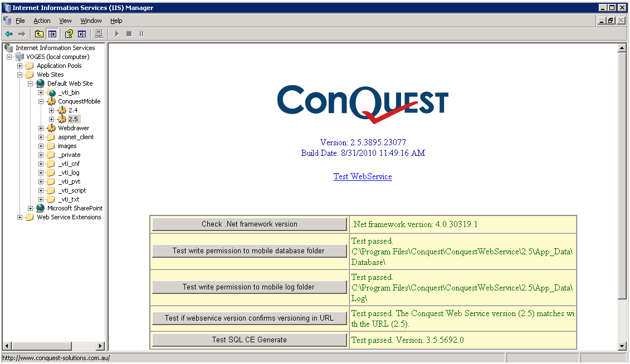The width and height of the screenshot is (630, 364).
Task: Go up one level using folder icon
Action: 39,34
